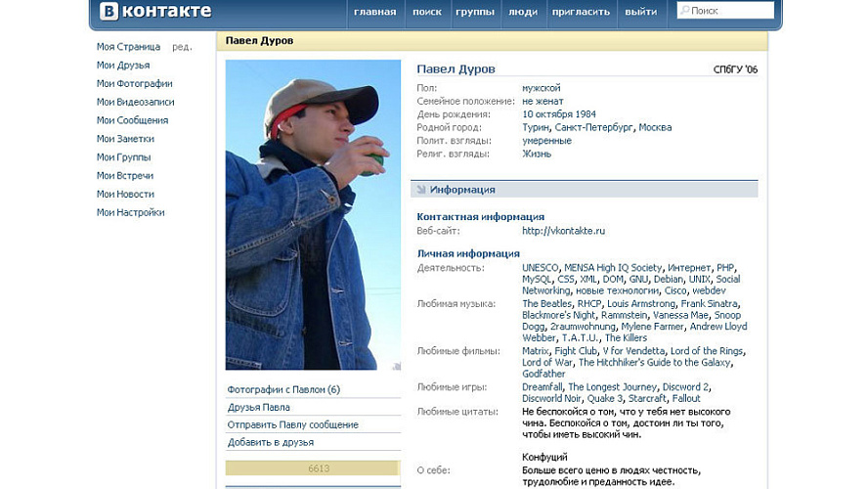Click the Debian activity link
This screenshot has height=489, width=868.
tap(669, 279)
